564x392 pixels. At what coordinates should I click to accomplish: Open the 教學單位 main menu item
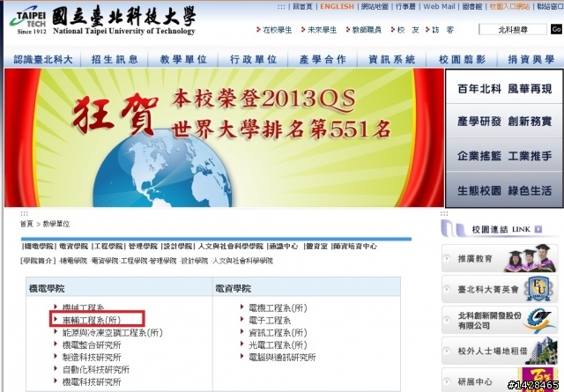[x=183, y=59]
